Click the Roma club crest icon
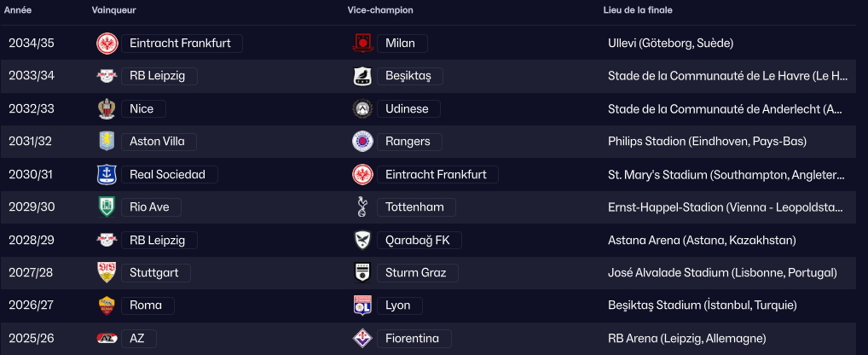This screenshot has height=355, width=868. (x=107, y=306)
